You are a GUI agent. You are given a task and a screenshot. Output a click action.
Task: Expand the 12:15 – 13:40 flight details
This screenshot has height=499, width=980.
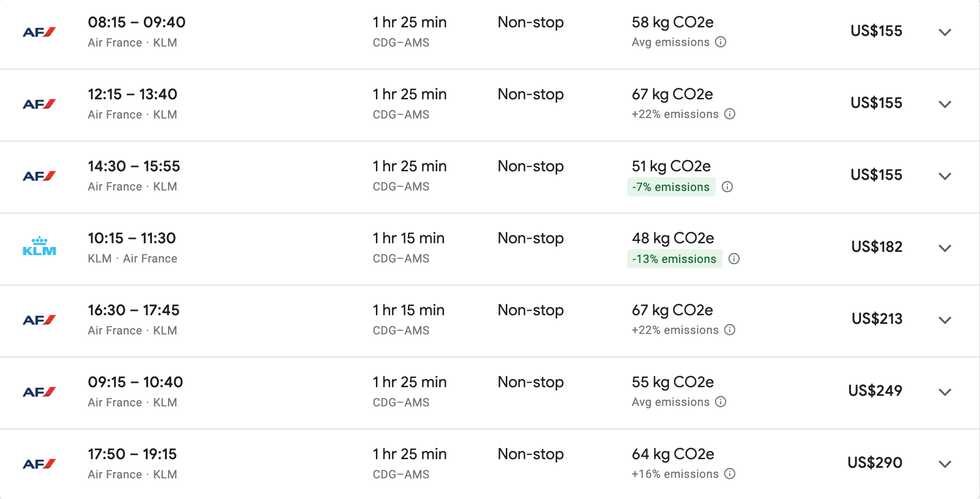[945, 105]
